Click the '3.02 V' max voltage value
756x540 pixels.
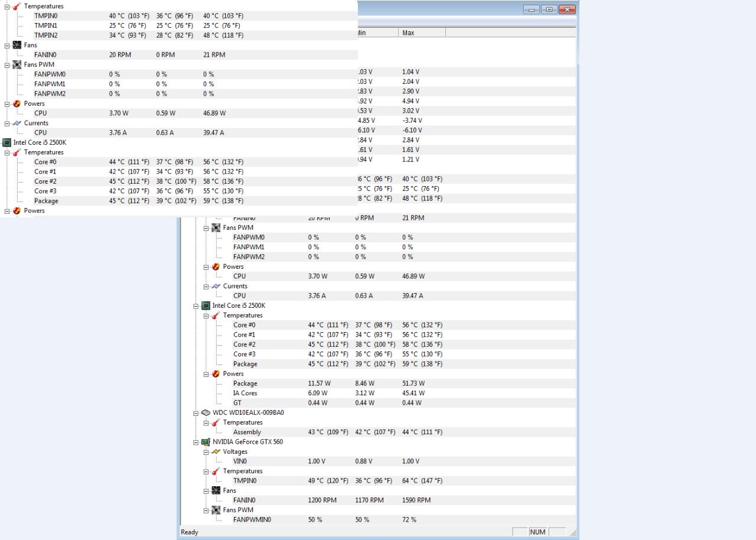[x=411, y=110]
